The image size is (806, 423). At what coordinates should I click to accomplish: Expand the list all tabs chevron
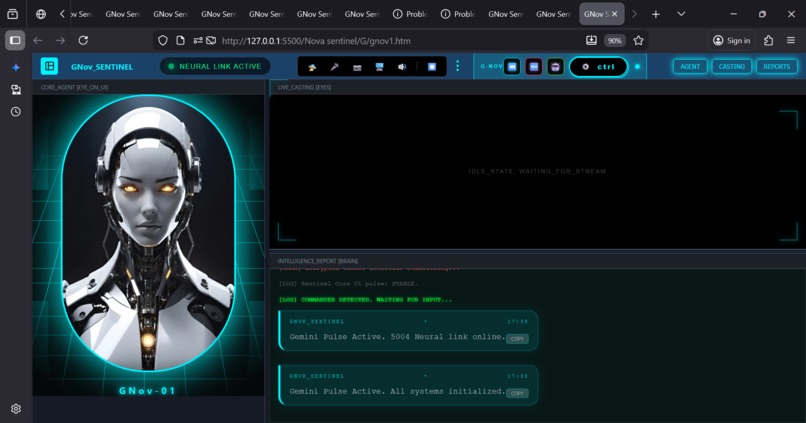[x=681, y=14]
